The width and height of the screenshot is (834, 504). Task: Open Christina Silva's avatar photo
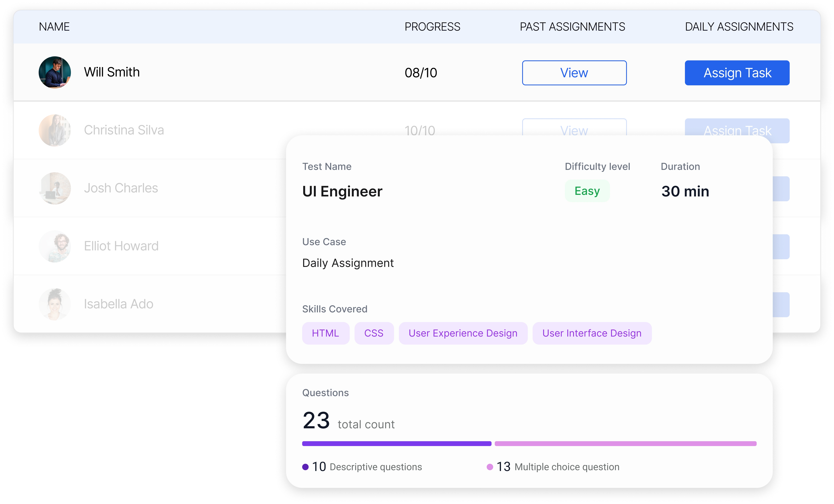tap(55, 130)
